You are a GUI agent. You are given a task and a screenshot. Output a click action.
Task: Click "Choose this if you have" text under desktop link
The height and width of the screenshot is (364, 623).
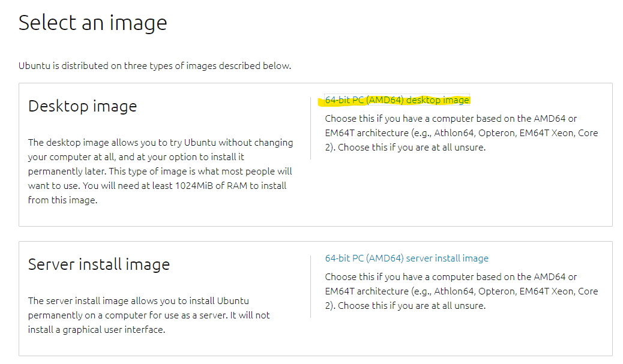pyautogui.click(x=373, y=119)
